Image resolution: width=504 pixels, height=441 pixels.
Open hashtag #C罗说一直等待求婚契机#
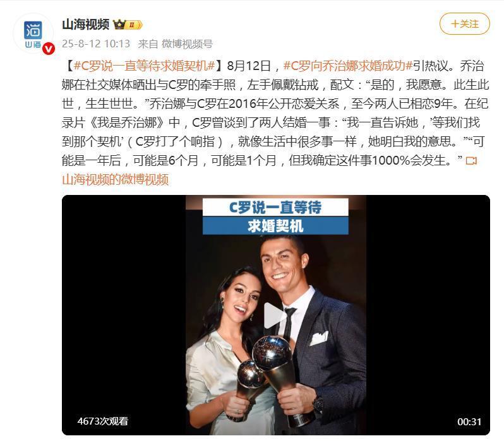144,66
